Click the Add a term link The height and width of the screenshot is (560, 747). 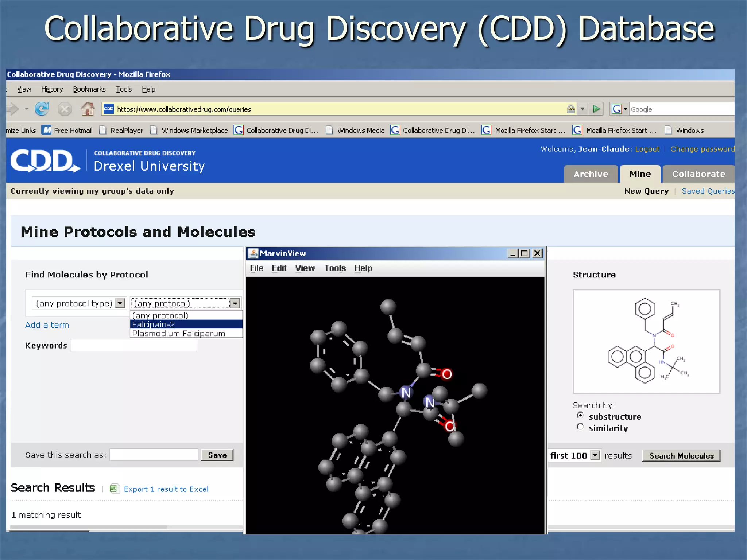(47, 325)
